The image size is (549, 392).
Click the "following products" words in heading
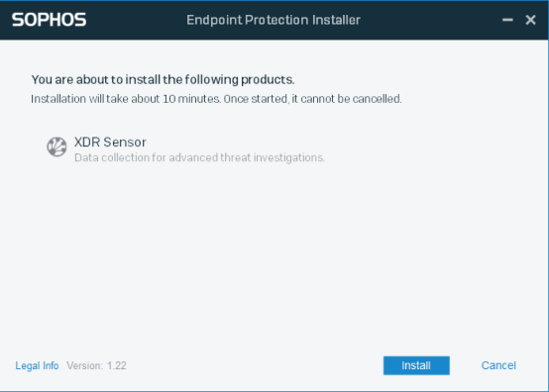[x=240, y=80]
